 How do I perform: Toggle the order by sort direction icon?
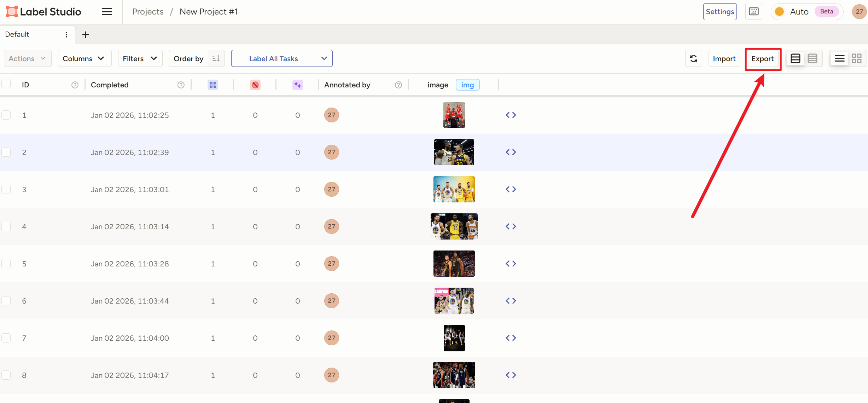coord(216,58)
